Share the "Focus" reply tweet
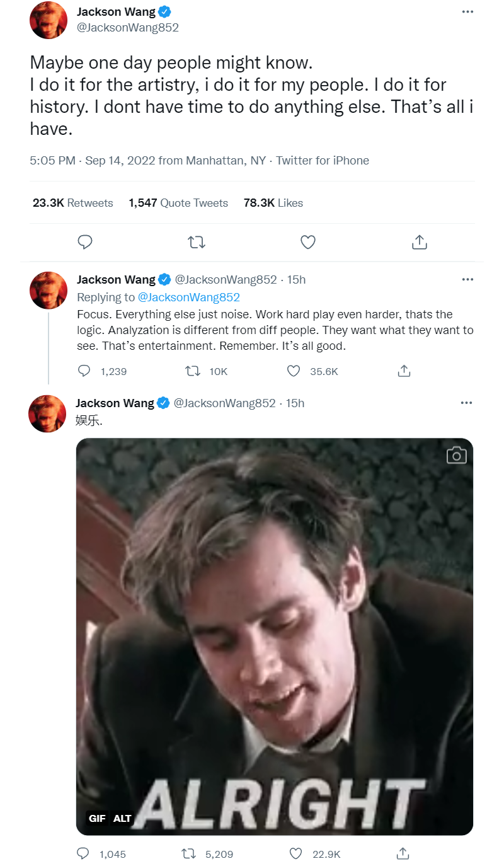This screenshot has height=866, width=504. (x=404, y=371)
